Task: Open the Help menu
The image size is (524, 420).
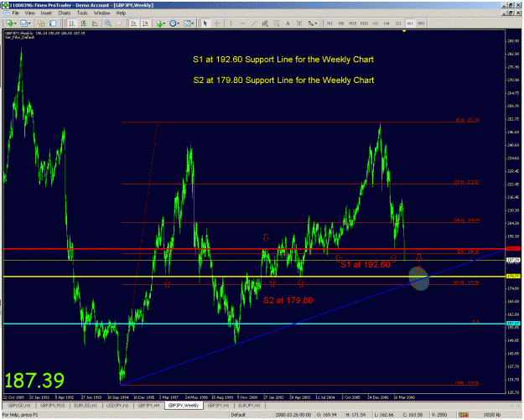Action: (121, 13)
